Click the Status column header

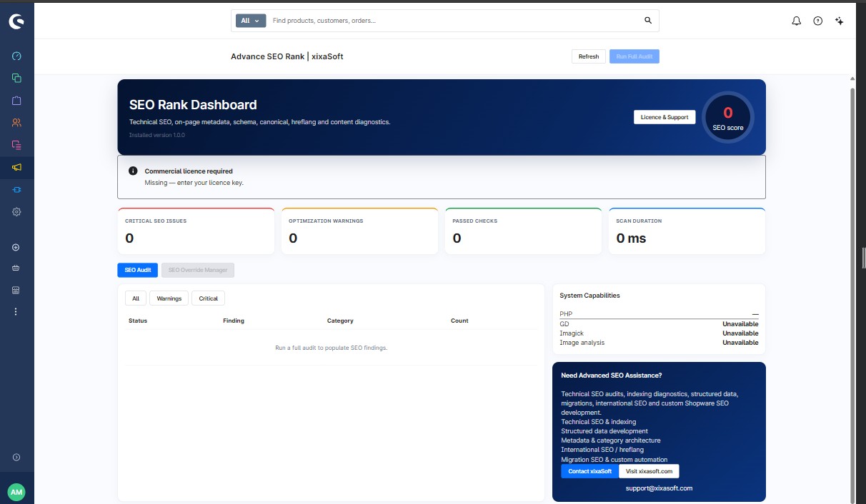138,321
